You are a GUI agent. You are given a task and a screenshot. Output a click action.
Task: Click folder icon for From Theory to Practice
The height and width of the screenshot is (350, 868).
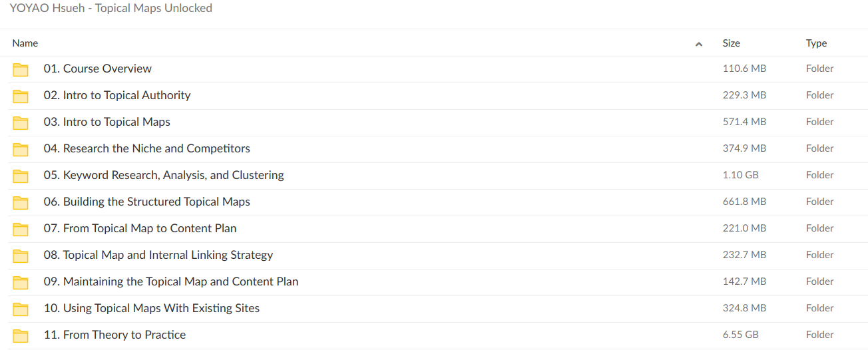pos(21,335)
